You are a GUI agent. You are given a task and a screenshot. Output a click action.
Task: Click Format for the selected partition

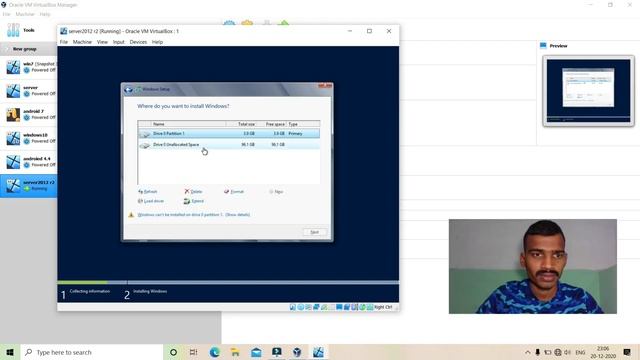(234, 191)
